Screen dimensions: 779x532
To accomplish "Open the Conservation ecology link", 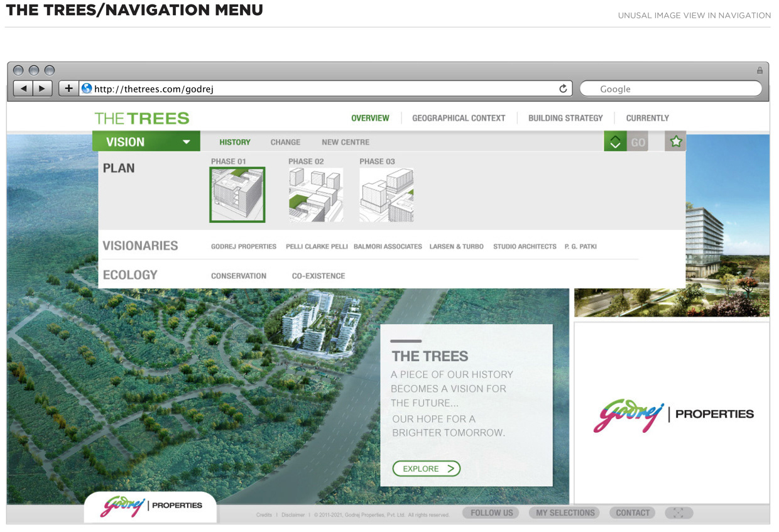I will point(239,276).
